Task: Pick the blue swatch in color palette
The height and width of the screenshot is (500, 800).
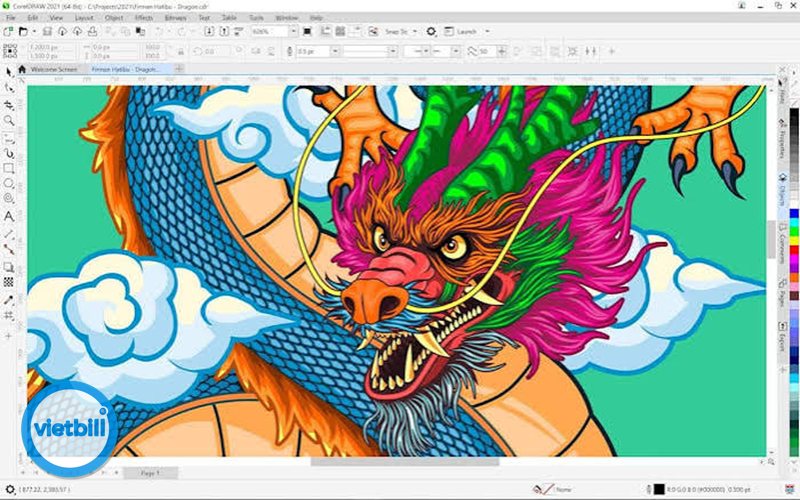Action: click(794, 213)
